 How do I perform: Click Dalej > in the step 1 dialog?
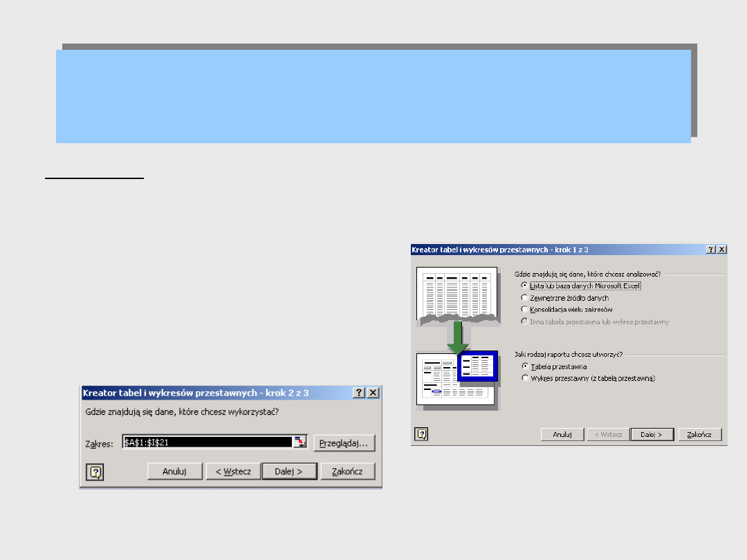[x=652, y=435]
